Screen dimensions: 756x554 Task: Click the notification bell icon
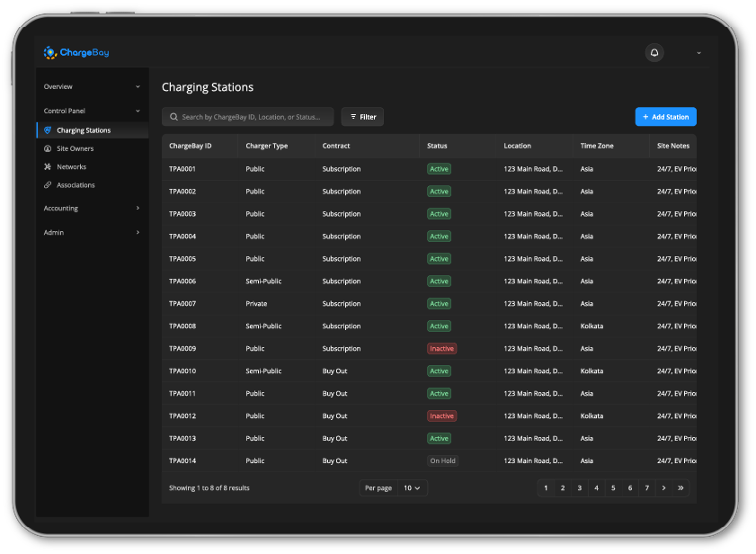[654, 53]
